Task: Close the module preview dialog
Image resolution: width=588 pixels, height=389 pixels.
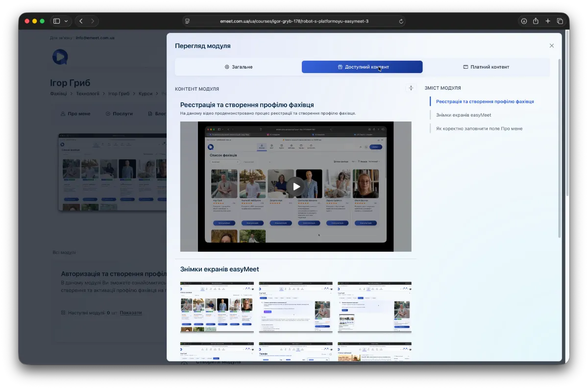Action: pyautogui.click(x=551, y=46)
